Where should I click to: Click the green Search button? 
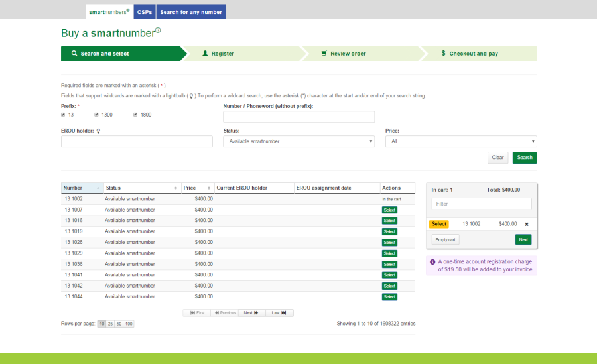525,158
